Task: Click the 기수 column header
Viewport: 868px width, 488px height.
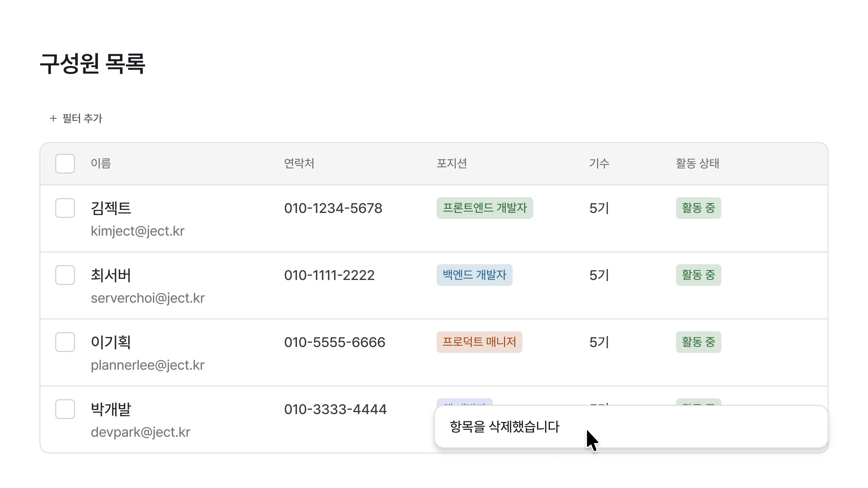Action: pos(599,164)
